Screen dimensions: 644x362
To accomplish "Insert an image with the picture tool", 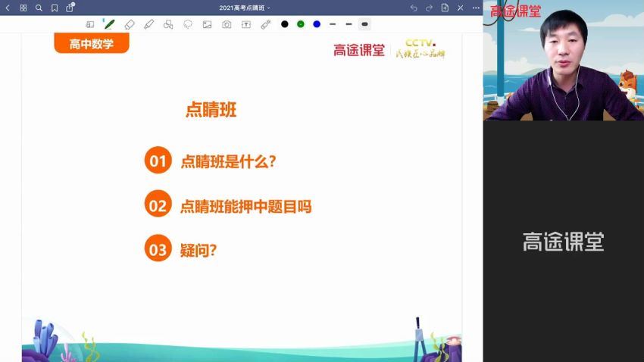I will (x=207, y=25).
